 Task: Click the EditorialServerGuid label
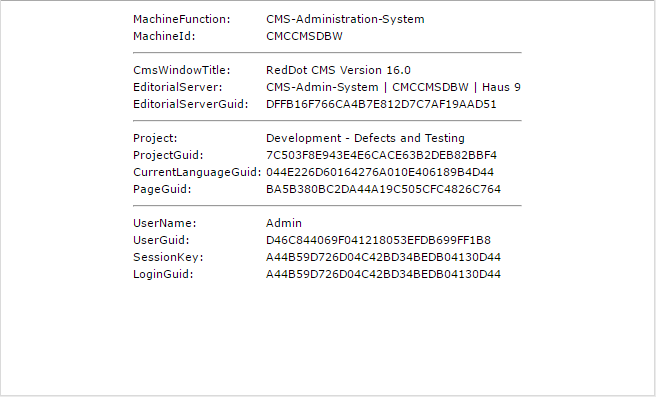[x=191, y=104]
